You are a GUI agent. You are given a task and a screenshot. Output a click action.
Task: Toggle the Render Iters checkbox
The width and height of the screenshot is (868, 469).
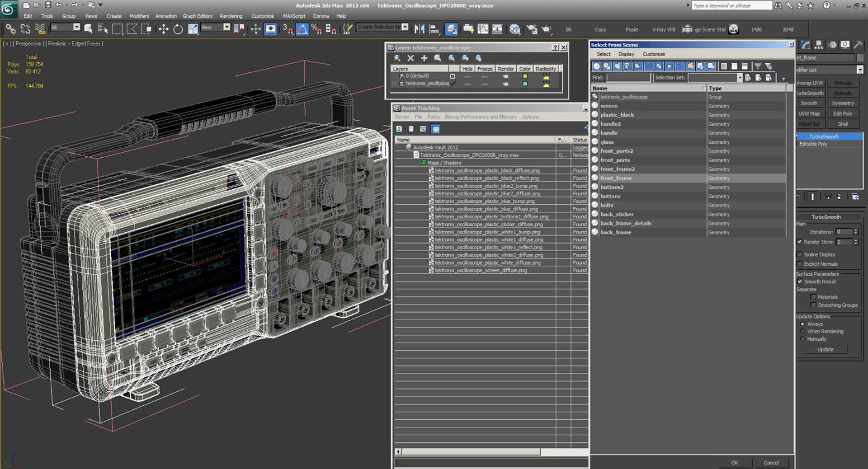[799, 242]
